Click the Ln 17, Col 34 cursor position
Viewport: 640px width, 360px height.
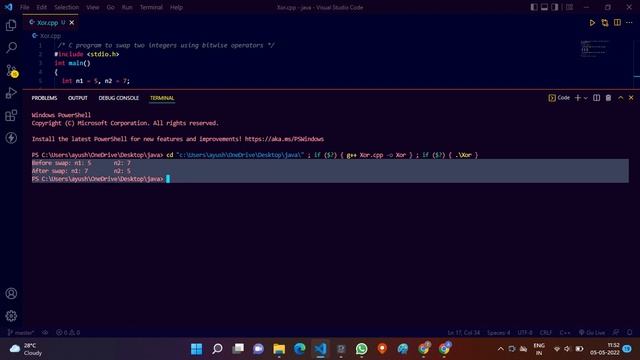(464, 333)
